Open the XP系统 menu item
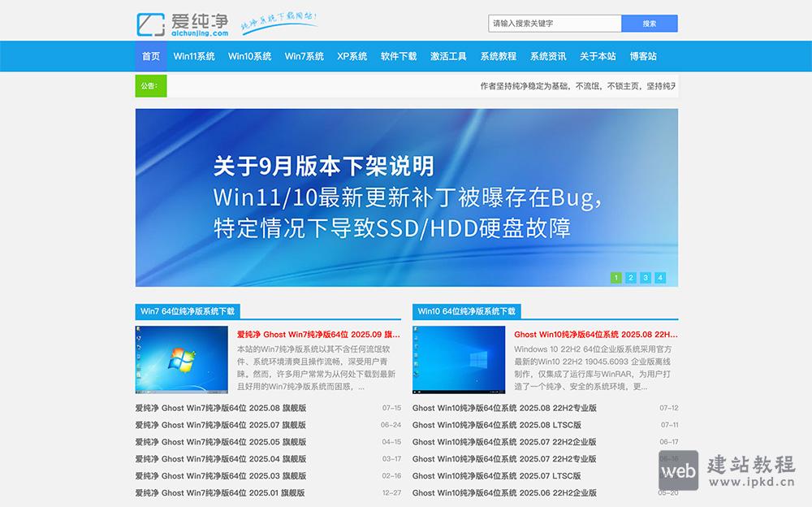Viewport: 812px width, 507px height. click(x=352, y=56)
